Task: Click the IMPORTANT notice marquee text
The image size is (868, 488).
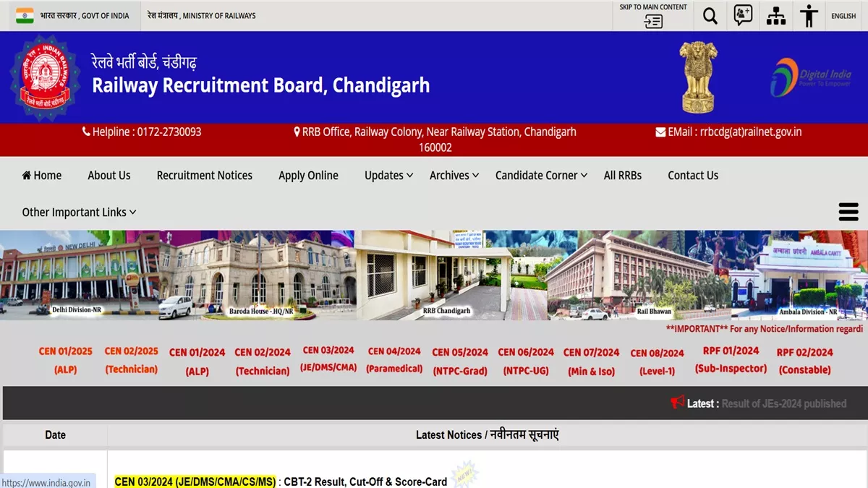Action: tap(765, 329)
